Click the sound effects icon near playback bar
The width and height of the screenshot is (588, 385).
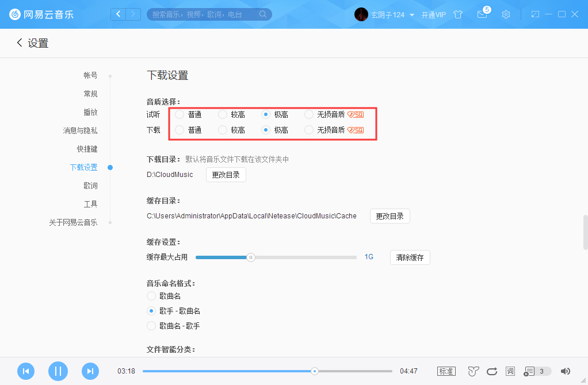click(473, 371)
